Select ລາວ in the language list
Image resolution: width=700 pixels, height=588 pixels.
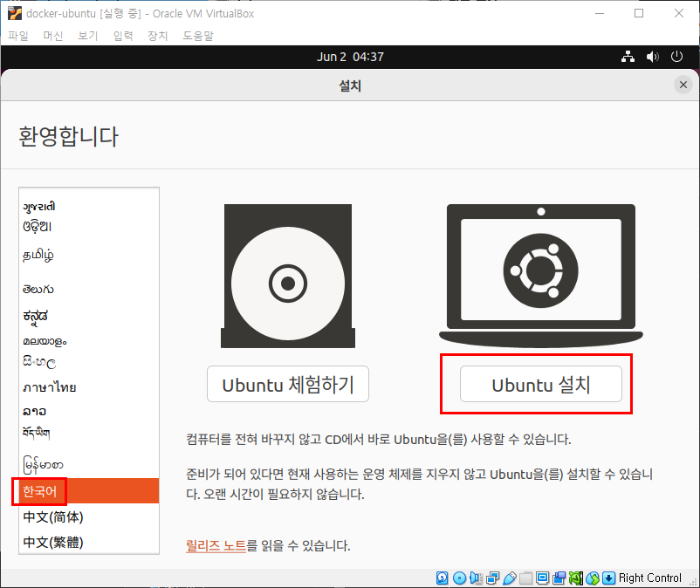coord(89,411)
